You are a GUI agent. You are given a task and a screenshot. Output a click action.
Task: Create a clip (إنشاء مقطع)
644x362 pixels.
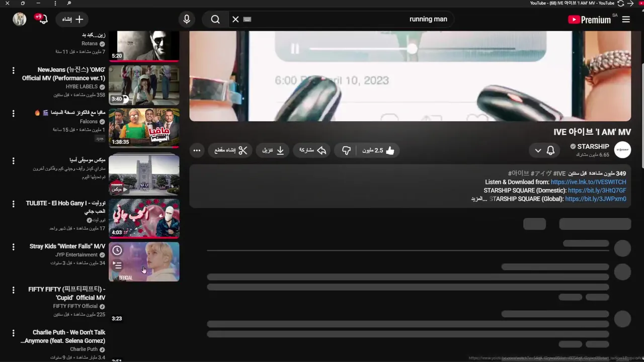point(230,150)
